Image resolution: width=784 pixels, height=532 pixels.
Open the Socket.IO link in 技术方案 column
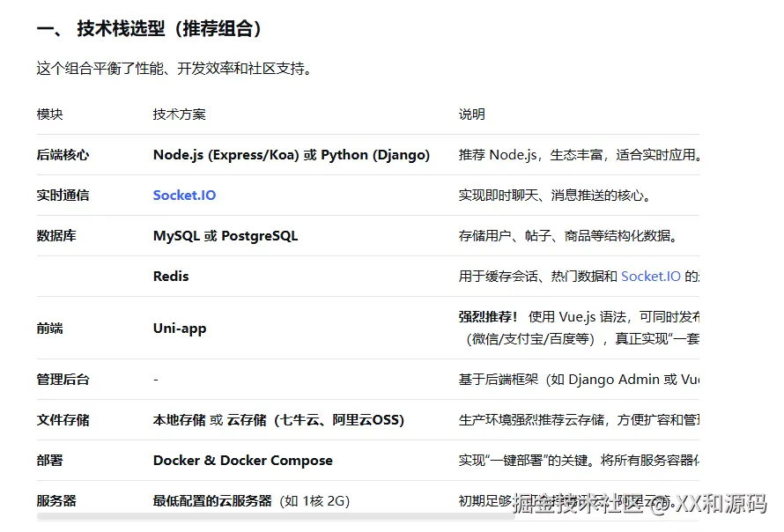tap(184, 195)
